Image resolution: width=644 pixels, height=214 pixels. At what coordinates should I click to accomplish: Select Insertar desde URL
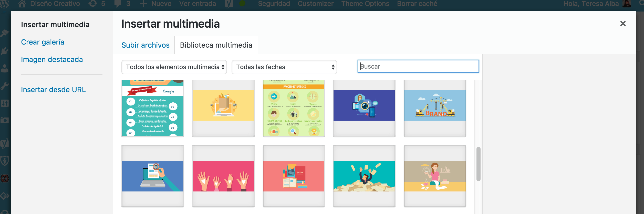pyautogui.click(x=53, y=90)
